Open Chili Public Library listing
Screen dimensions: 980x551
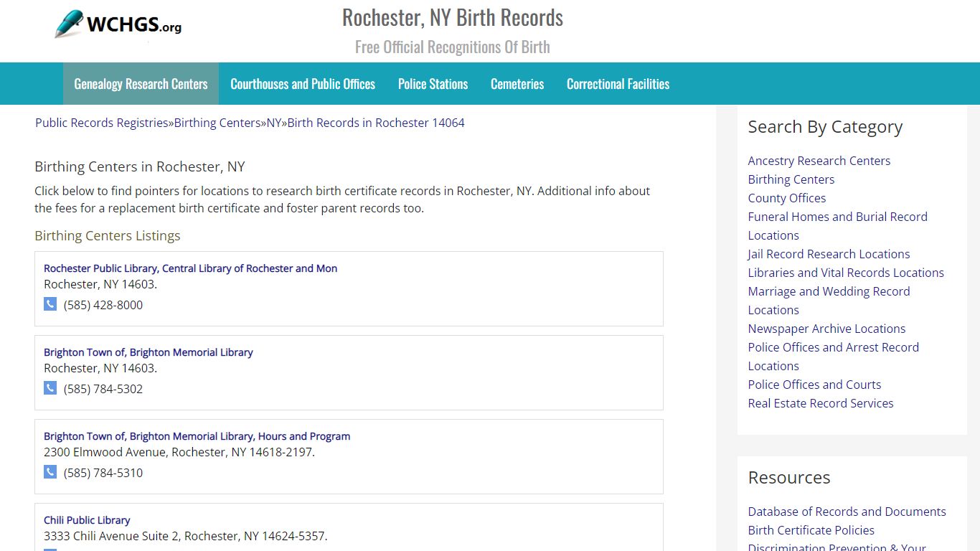pos(87,520)
